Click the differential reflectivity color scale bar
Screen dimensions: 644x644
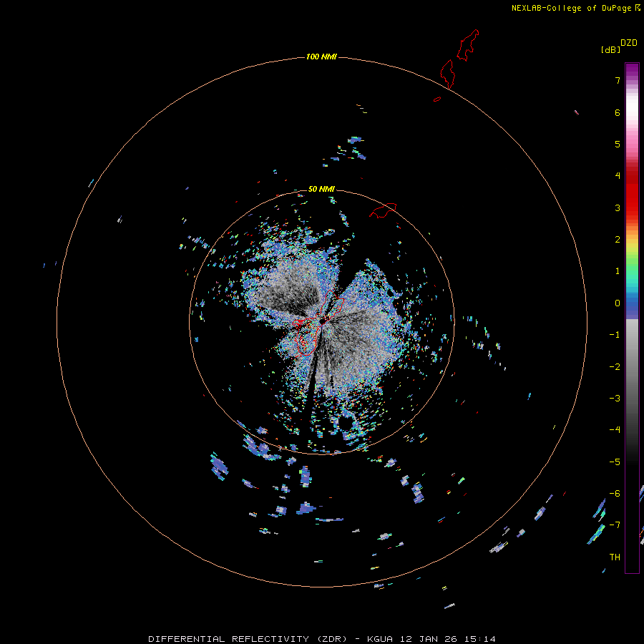click(632, 318)
